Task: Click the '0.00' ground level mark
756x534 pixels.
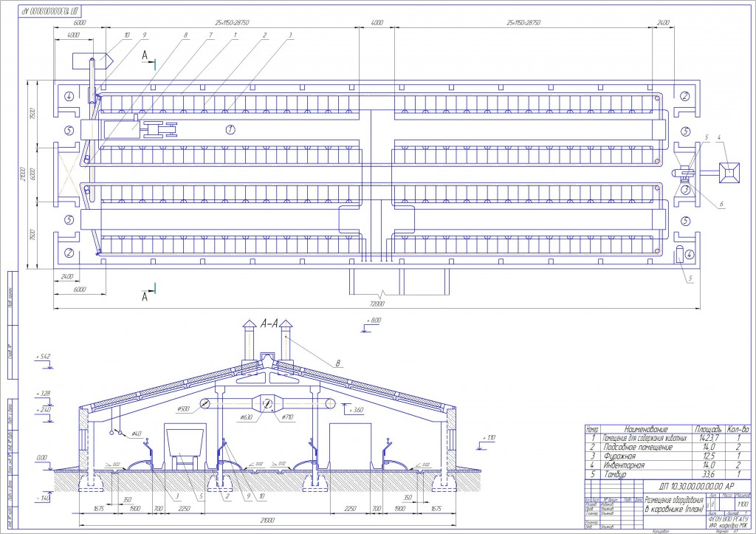Action: [42, 457]
